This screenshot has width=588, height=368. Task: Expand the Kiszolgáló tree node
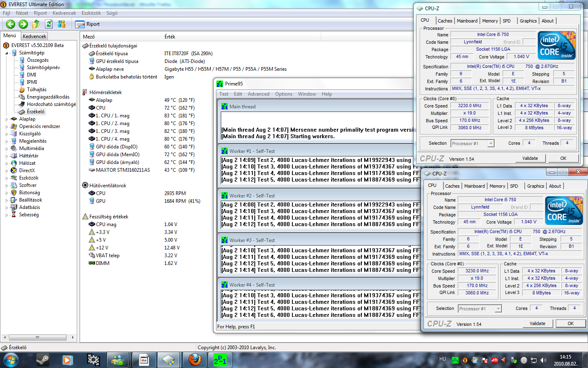(x=7, y=134)
